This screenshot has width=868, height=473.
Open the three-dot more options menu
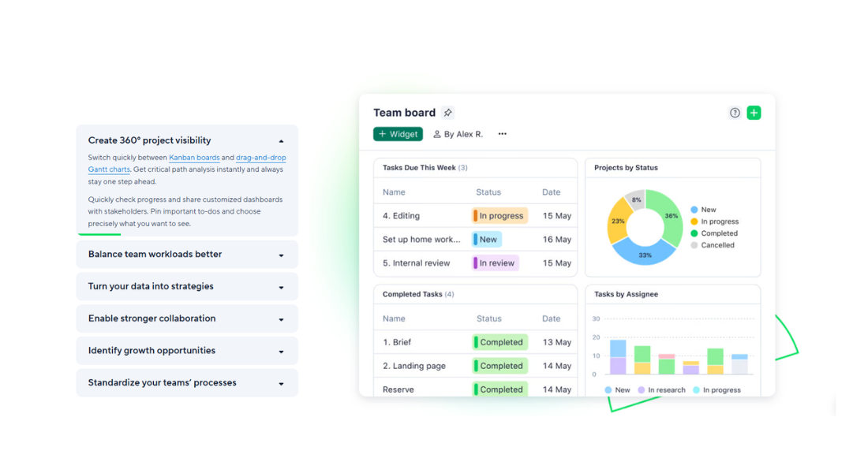[x=502, y=134]
